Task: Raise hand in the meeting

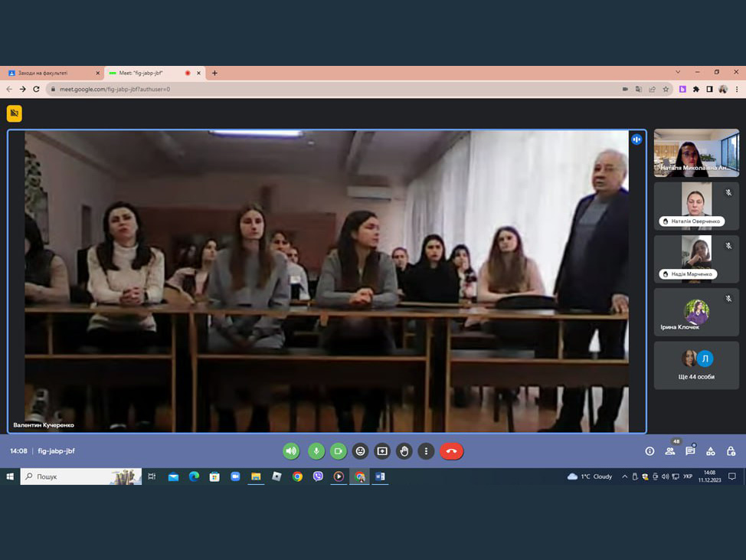Action: pyautogui.click(x=404, y=451)
